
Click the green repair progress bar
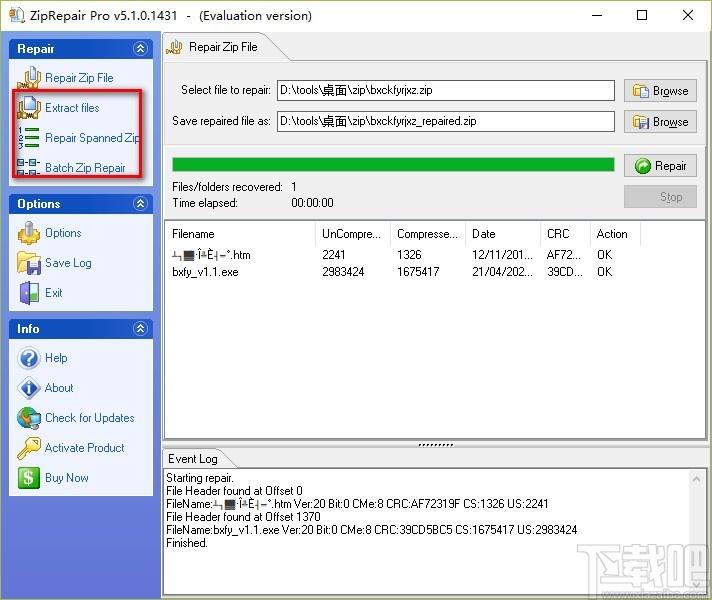click(x=393, y=164)
